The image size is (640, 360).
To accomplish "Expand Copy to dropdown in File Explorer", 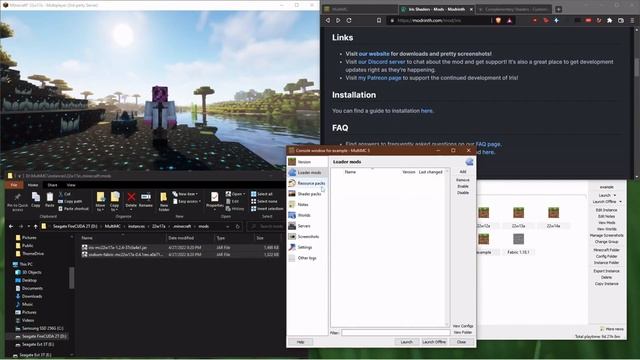I will [114, 208].
